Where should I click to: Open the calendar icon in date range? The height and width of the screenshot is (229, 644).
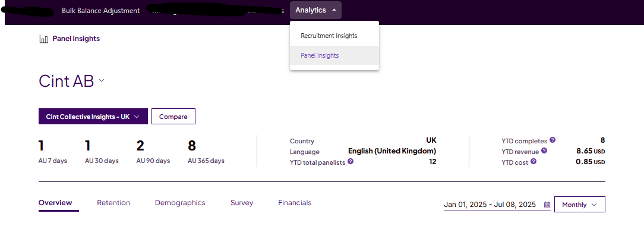pos(547,205)
